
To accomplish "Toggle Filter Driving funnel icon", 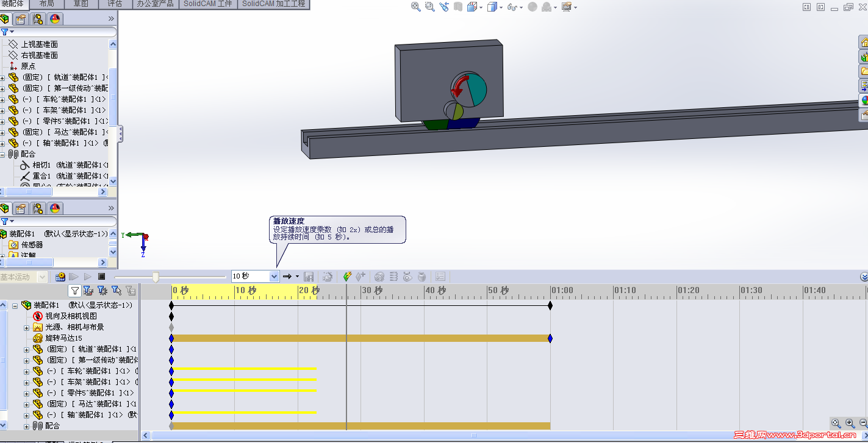I will (x=102, y=291).
